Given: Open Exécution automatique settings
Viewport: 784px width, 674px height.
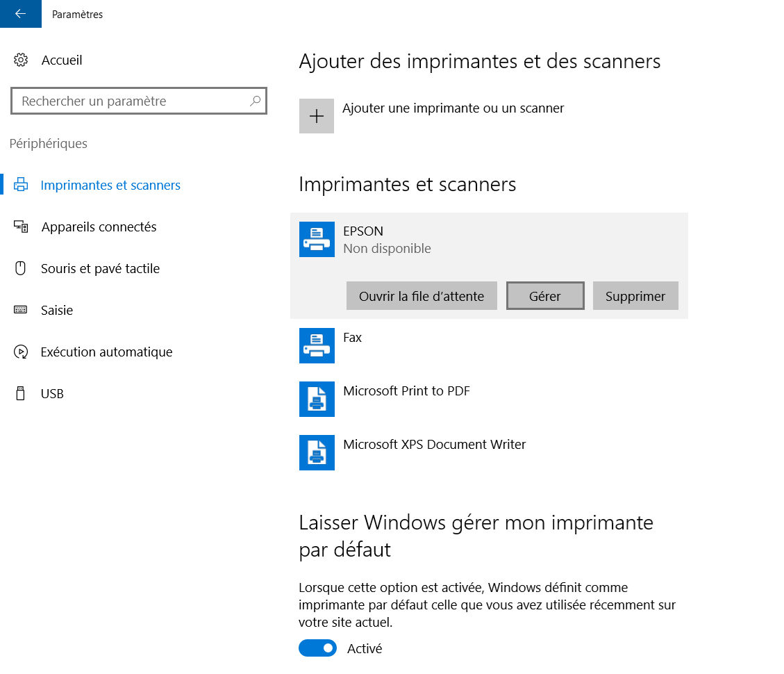Looking at the screenshot, I should (106, 352).
